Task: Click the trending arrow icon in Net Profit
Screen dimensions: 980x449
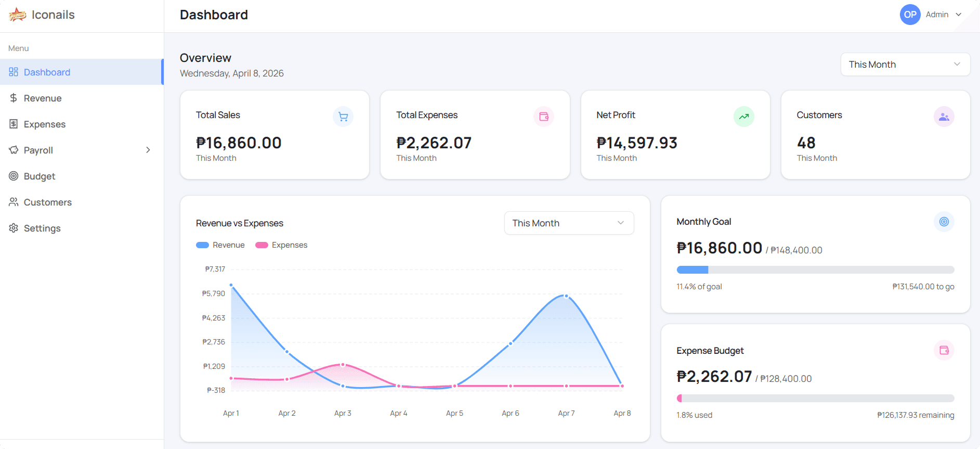Action: pyautogui.click(x=743, y=117)
